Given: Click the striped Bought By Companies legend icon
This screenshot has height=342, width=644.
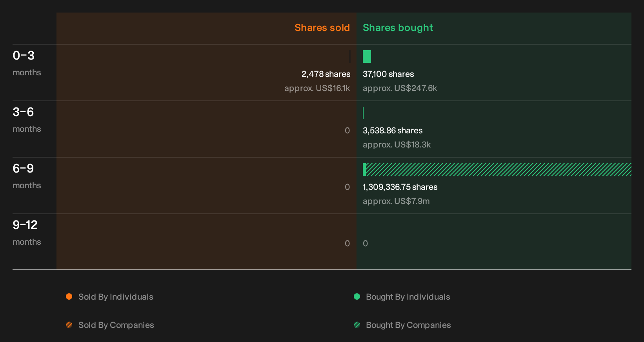Looking at the screenshot, I should (357, 325).
